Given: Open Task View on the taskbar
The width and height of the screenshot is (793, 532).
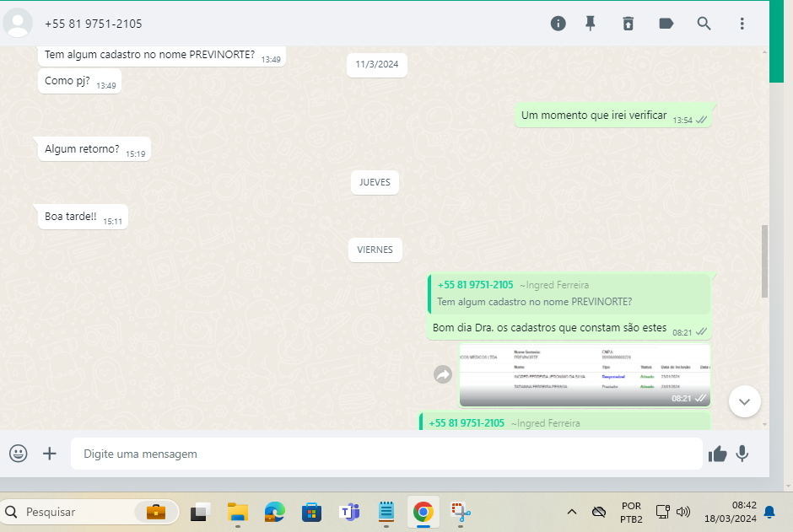Looking at the screenshot, I should 200,513.
